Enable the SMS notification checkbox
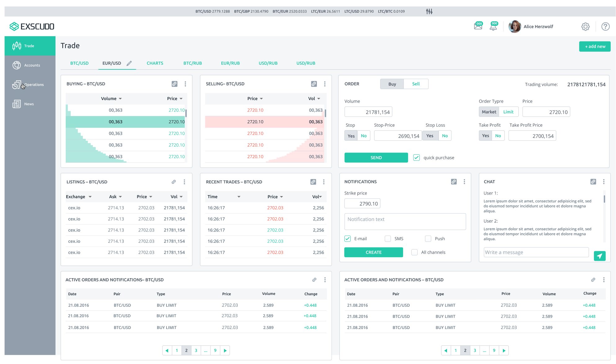Viewport: 616px width, 364px height. [388, 239]
